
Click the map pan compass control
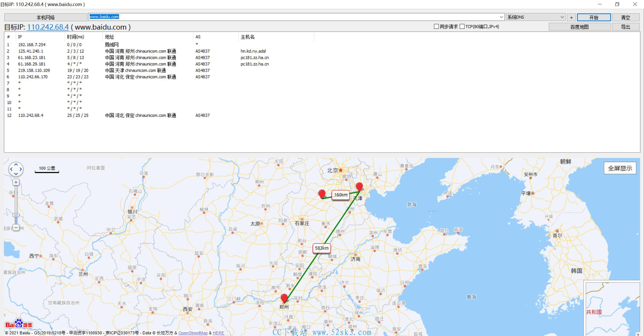(16, 169)
